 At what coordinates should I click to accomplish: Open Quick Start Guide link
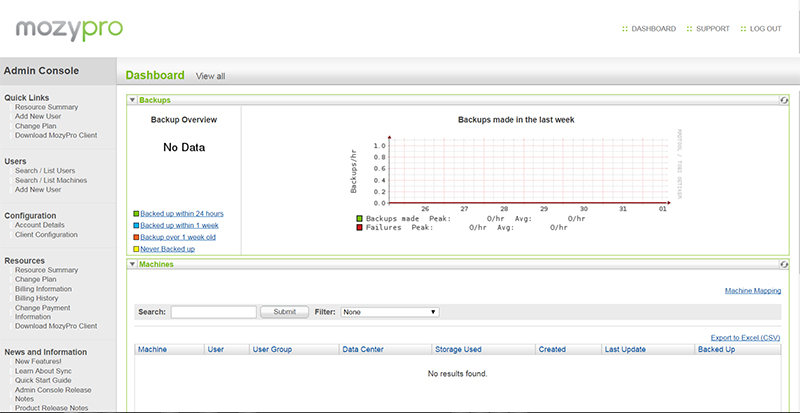coord(43,380)
